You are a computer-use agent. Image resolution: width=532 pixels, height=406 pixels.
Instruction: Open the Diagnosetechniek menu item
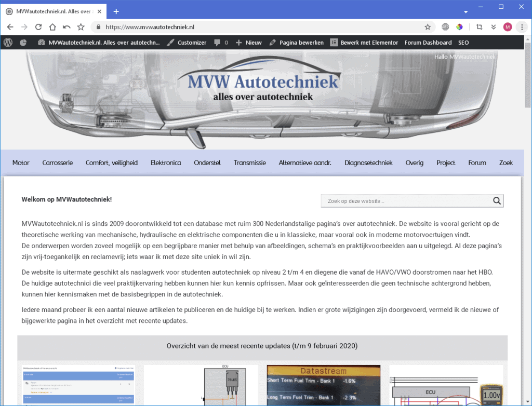[368, 163]
